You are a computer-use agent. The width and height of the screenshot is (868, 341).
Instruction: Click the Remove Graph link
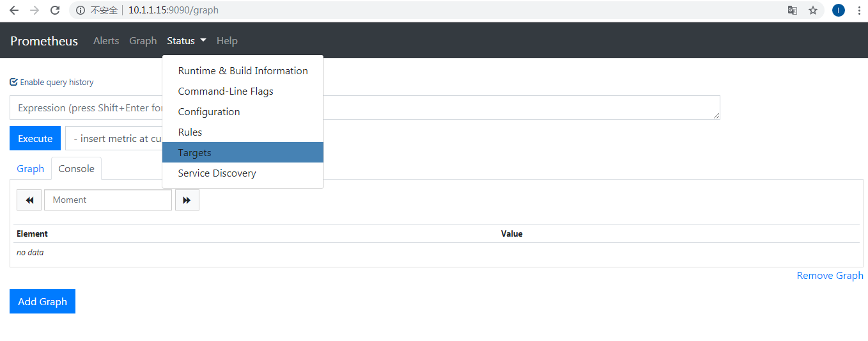pyautogui.click(x=830, y=275)
